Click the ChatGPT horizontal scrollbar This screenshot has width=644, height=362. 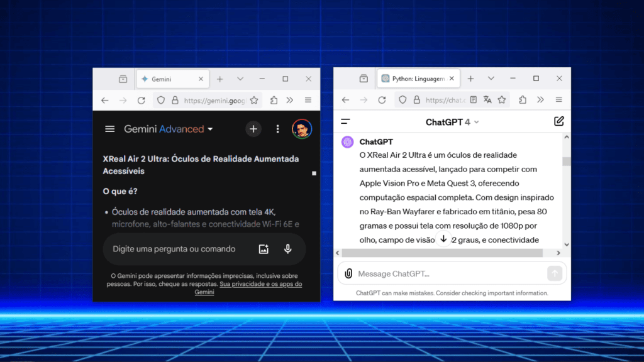coord(441,253)
